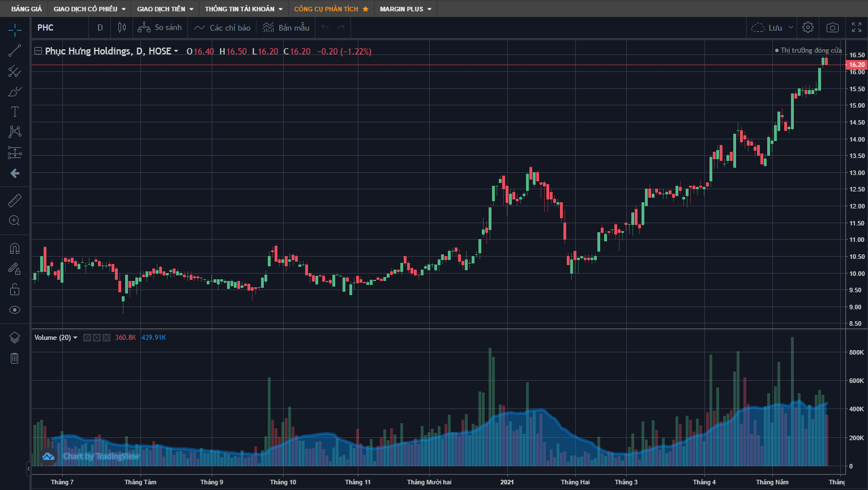Open the ruler measure tool
This screenshot has width=868, height=490.
point(15,200)
